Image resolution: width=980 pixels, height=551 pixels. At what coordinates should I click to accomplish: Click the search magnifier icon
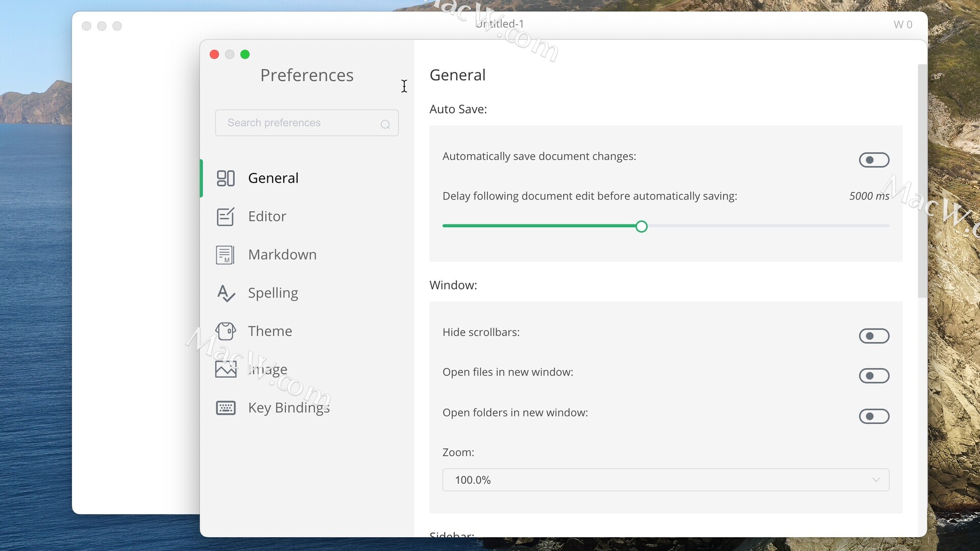point(385,124)
